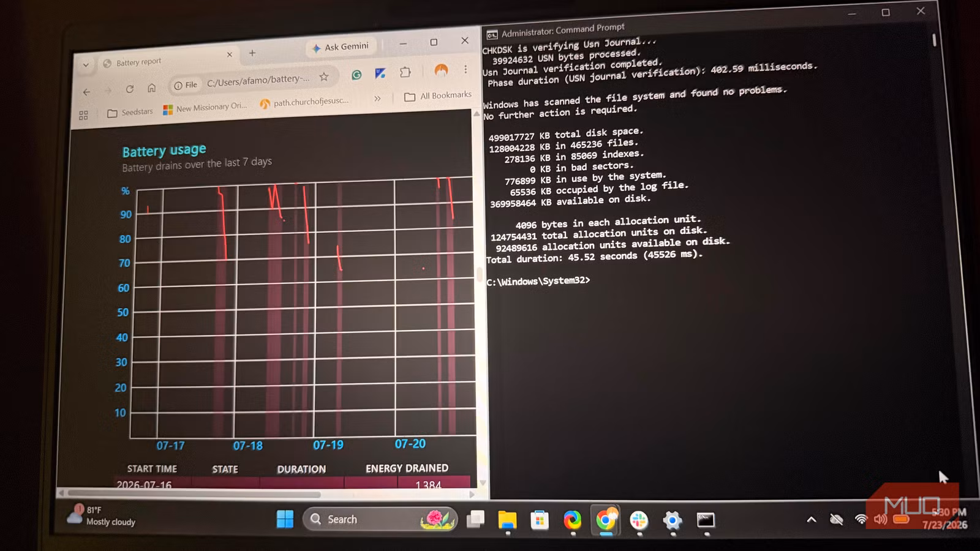980x551 pixels.
Task: Bookmark this page with the star icon
Action: point(324,77)
